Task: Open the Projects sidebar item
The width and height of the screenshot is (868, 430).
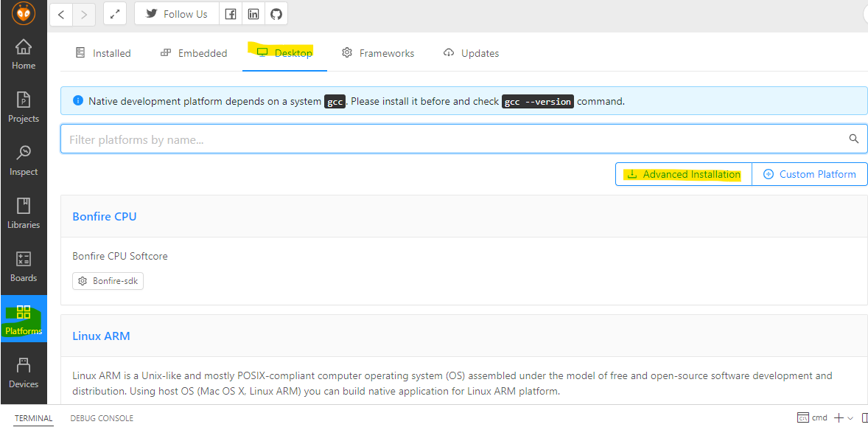Action: click(x=24, y=108)
